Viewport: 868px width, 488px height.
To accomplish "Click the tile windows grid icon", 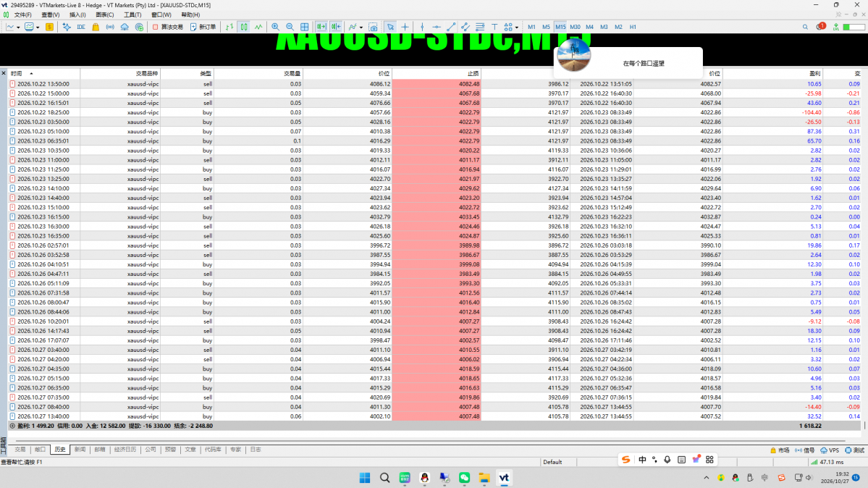I will [305, 27].
